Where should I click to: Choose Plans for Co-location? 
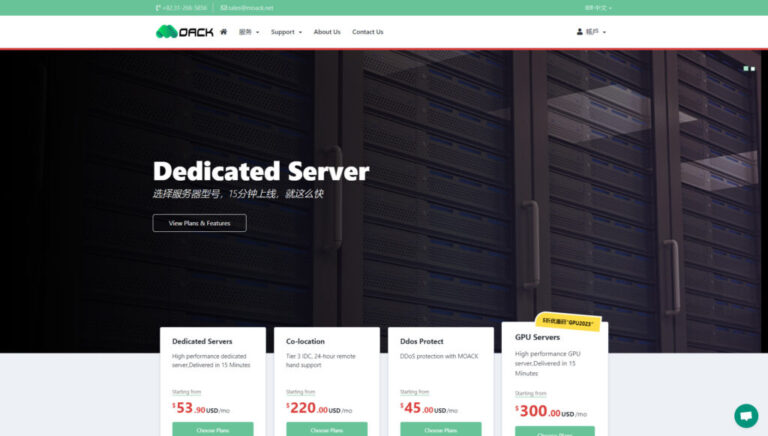tap(326, 430)
